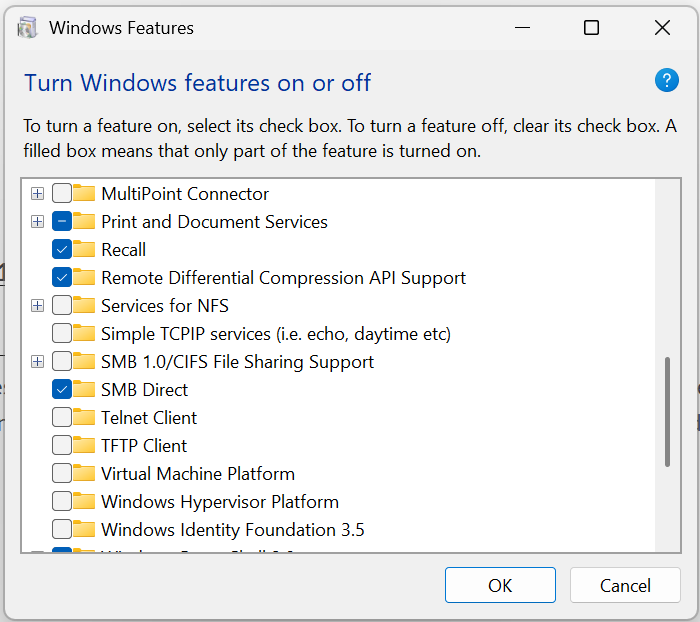Uncheck the Recall checkbox
This screenshot has width=700, height=622.
[x=61, y=250]
